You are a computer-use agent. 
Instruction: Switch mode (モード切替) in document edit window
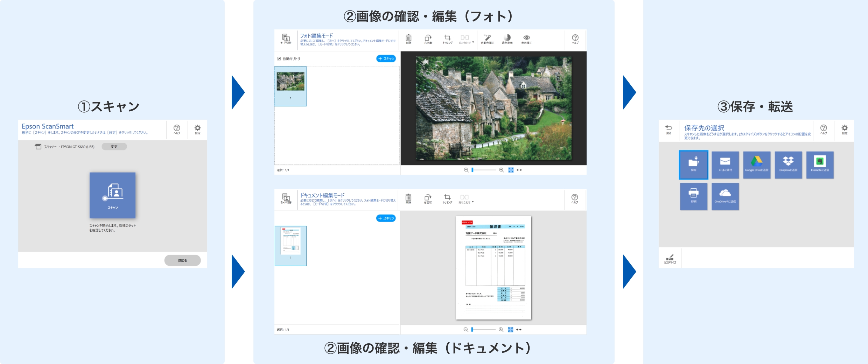click(286, 198)
